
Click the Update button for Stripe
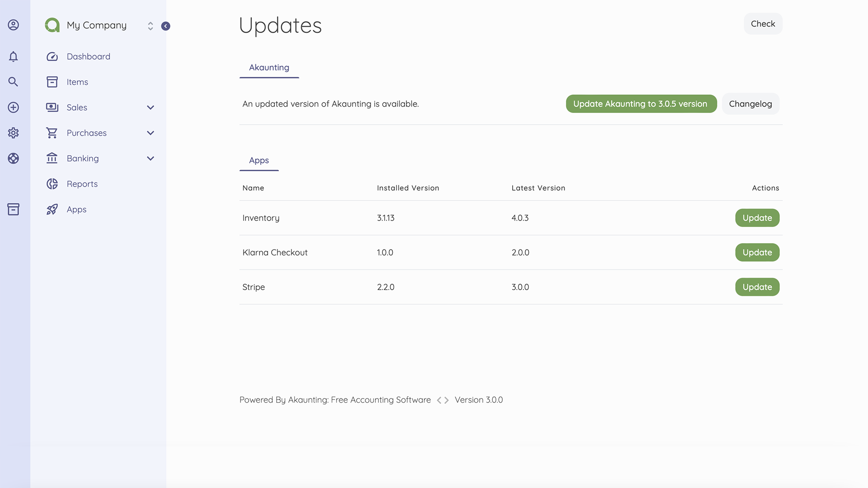[757, 286]
